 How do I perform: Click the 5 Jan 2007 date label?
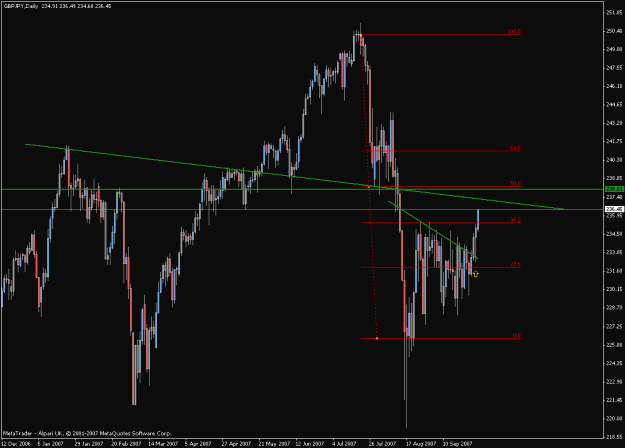50,444
